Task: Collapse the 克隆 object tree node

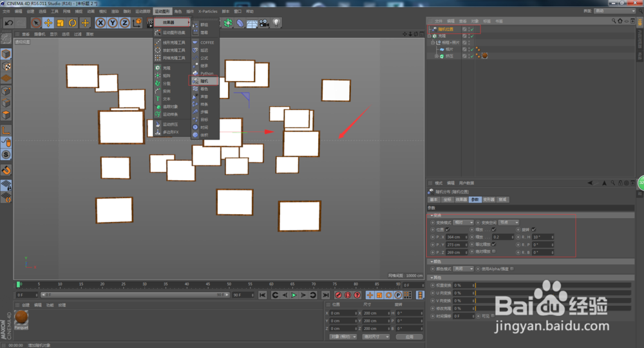Action: click(x=430, y=36)
